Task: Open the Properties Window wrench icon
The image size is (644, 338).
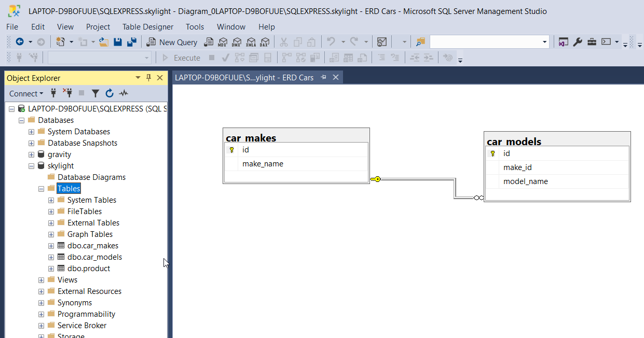Action: 578,42
